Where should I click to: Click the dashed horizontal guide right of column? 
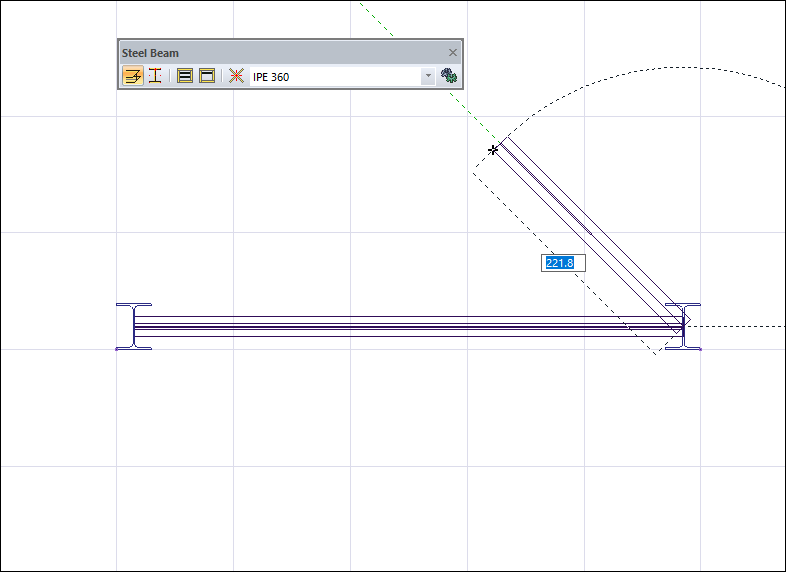pos(740,326)
